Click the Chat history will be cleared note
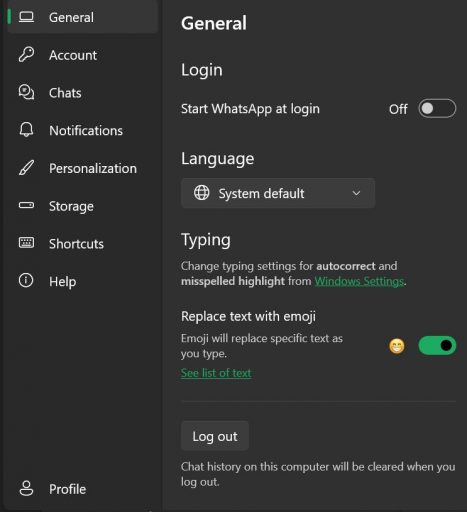The image size is (467, 512). (x=318, y=474)
